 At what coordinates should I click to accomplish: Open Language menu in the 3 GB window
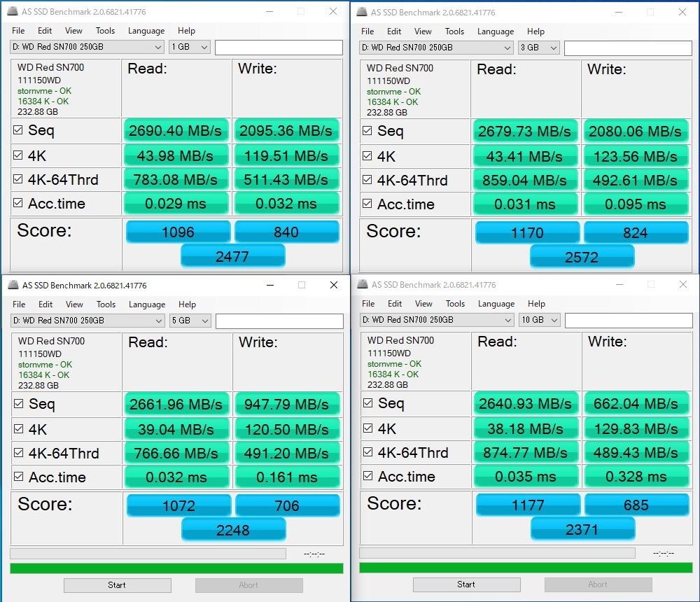click(x=496, y=31)
